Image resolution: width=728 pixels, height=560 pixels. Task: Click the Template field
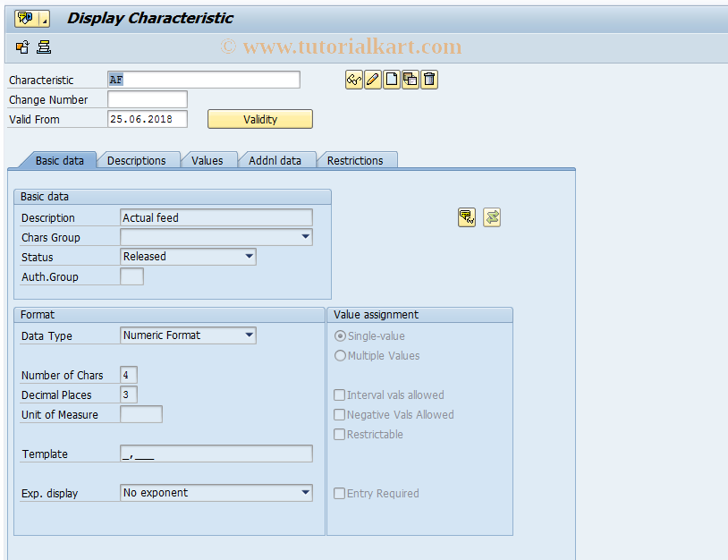click(x=216, y=454)
